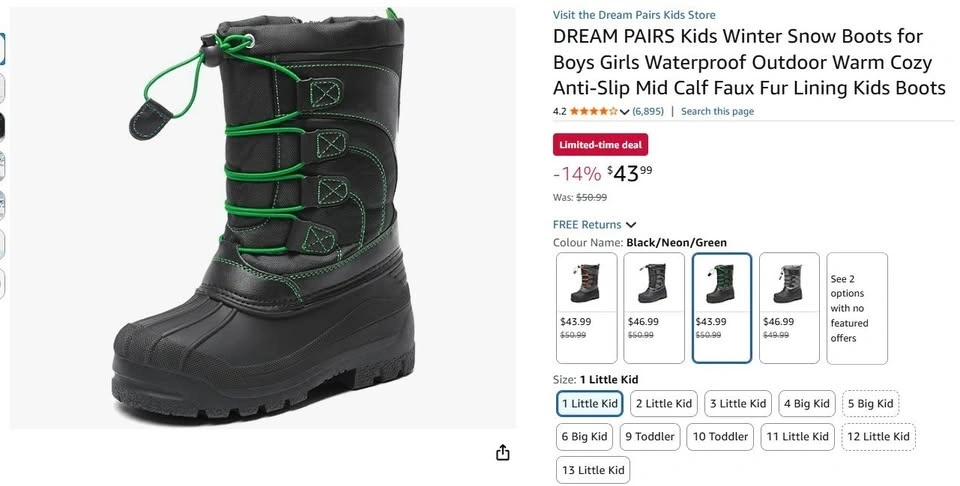Image resolution: width=960 pixels, height=486 pixels.
Task: Expand the FREE Returns chevron
Action: click(631, 225)
